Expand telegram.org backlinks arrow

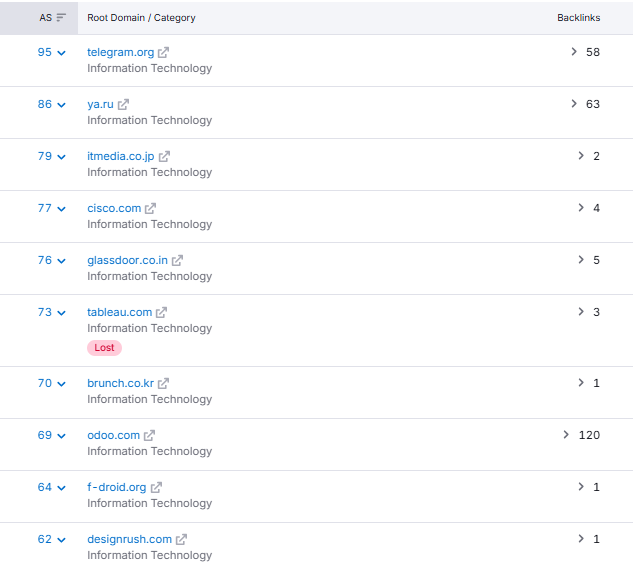point(574,52)
